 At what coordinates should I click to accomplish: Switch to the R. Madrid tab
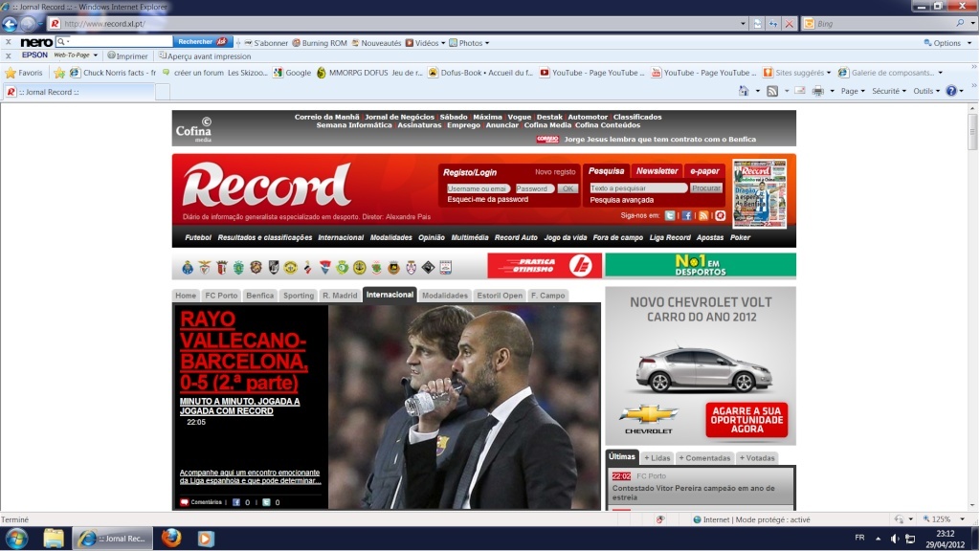[x=340, y=296]
